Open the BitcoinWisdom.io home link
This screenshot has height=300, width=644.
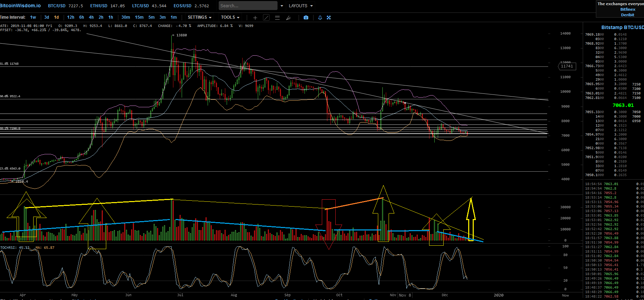[x=20, y=6]
